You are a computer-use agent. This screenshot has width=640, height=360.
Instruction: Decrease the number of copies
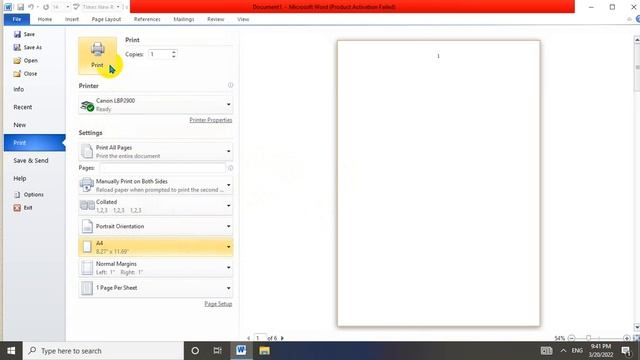pos(174,56)
